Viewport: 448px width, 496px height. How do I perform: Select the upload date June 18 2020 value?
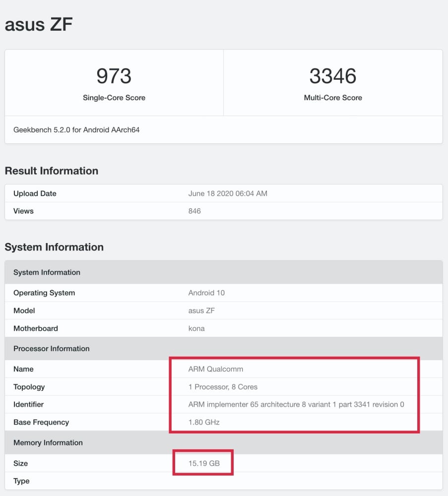pyautogui.click(x=228, y=193)
